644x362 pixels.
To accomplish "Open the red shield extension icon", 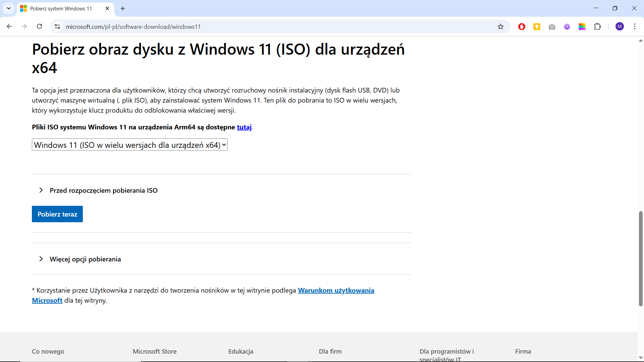I will click(522, 26).
